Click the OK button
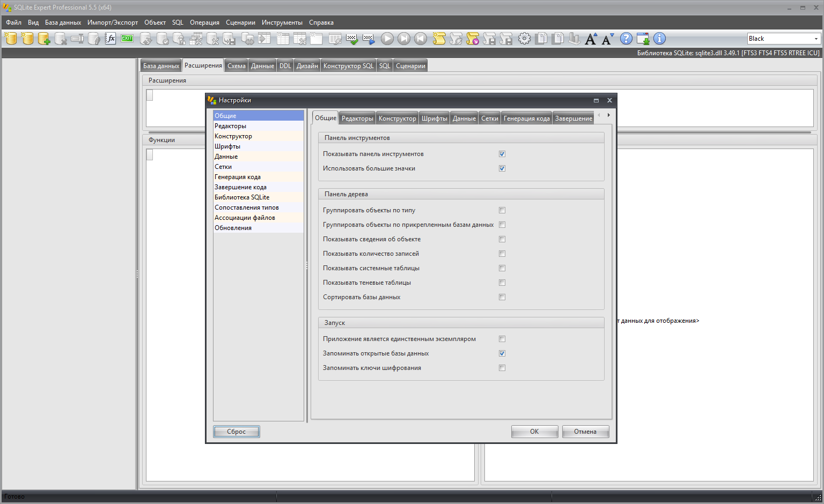 [x=534, y=432]
